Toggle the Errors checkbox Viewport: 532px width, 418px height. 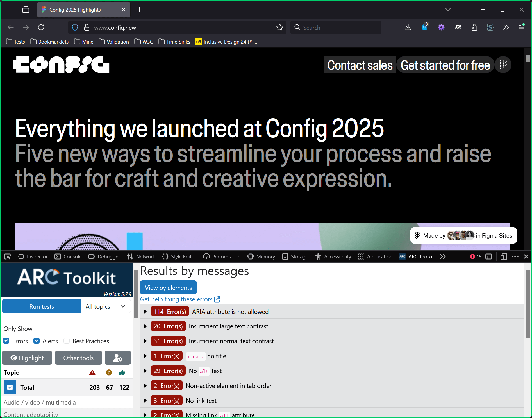pos(6,341)
